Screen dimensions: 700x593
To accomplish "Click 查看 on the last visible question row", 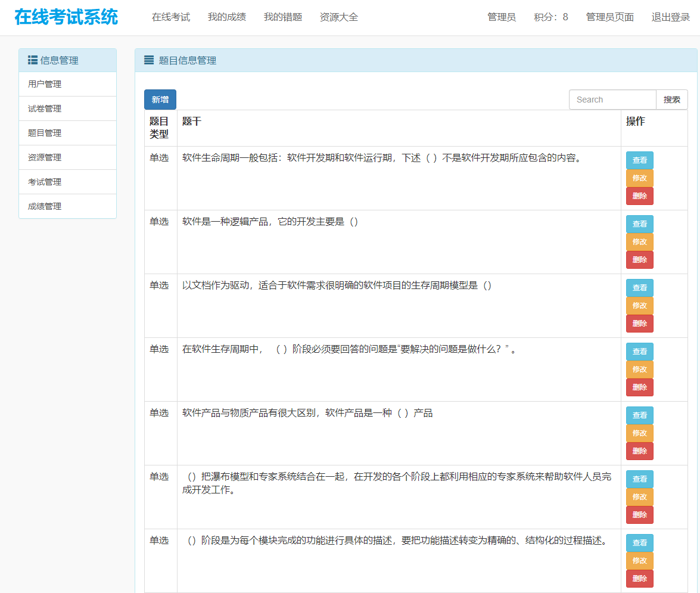I will (x=639, y=542).
